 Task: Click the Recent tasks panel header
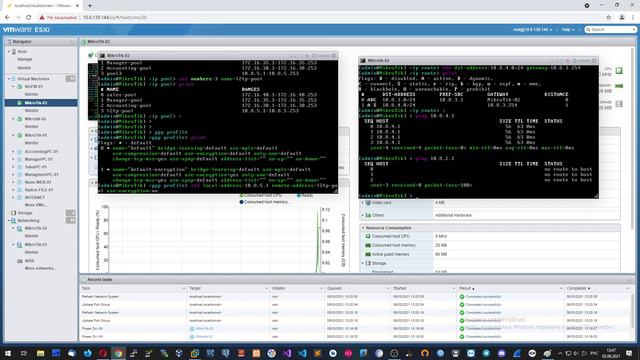357,280
